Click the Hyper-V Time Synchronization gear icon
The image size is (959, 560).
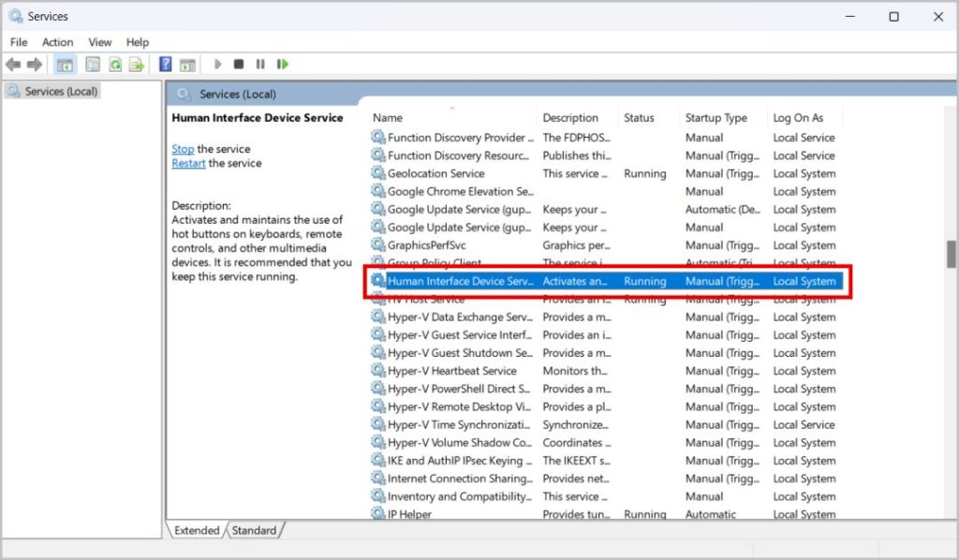click(x=378, y=424)
